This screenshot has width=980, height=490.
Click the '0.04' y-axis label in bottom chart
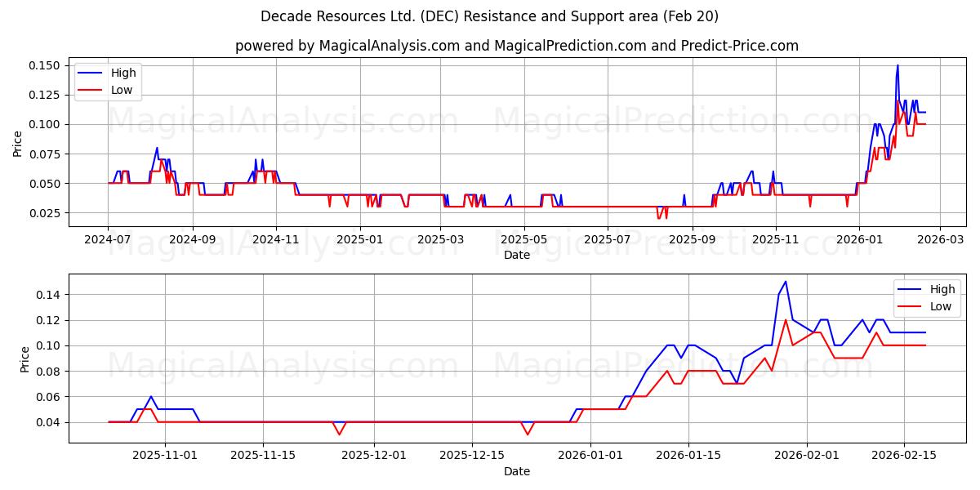[50, 422]
